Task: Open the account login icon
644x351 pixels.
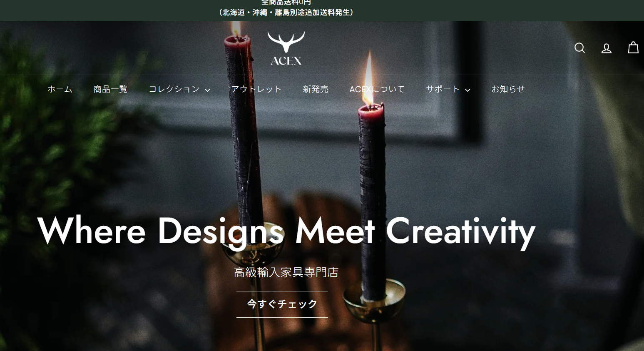Action: tap(606, 48)
